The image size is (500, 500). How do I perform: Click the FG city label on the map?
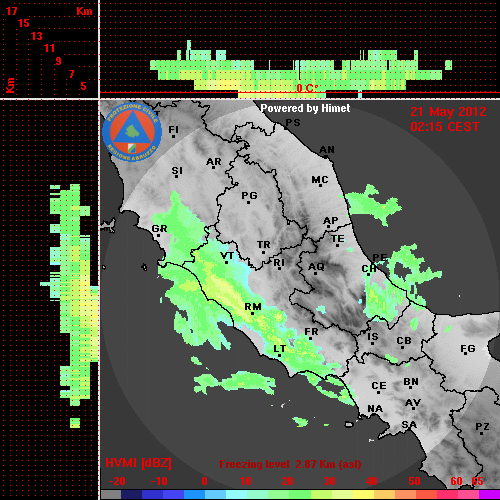468,349
